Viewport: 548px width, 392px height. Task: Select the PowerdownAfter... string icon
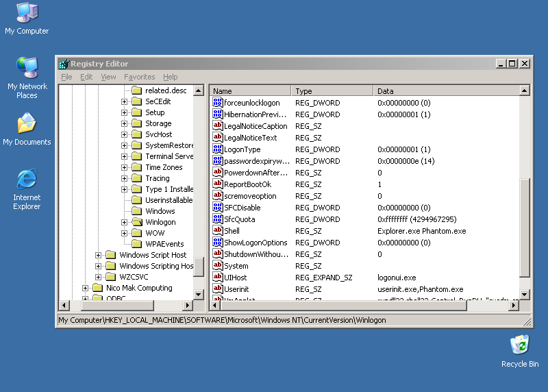tap(217, 173)
